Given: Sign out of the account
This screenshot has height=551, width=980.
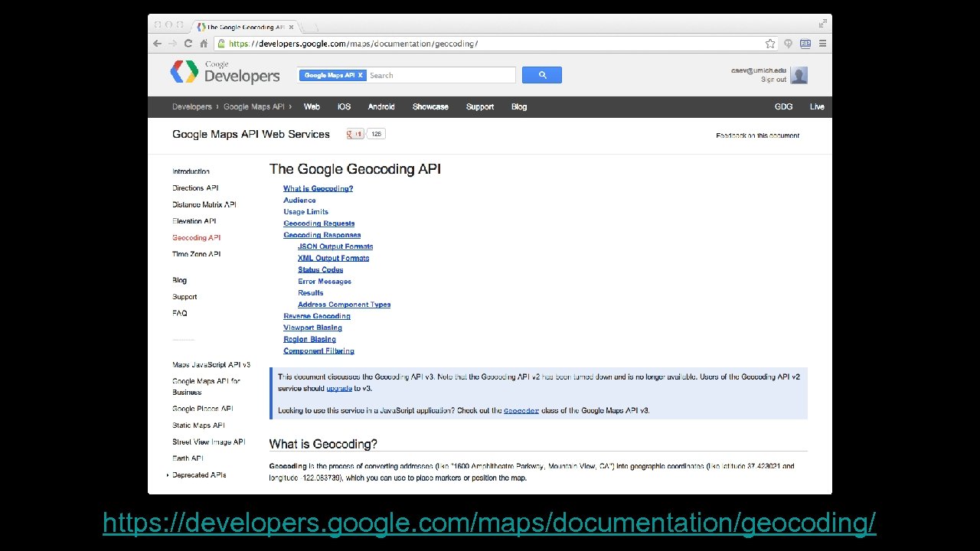Looking at the screenshot, I should pos(773,80).
